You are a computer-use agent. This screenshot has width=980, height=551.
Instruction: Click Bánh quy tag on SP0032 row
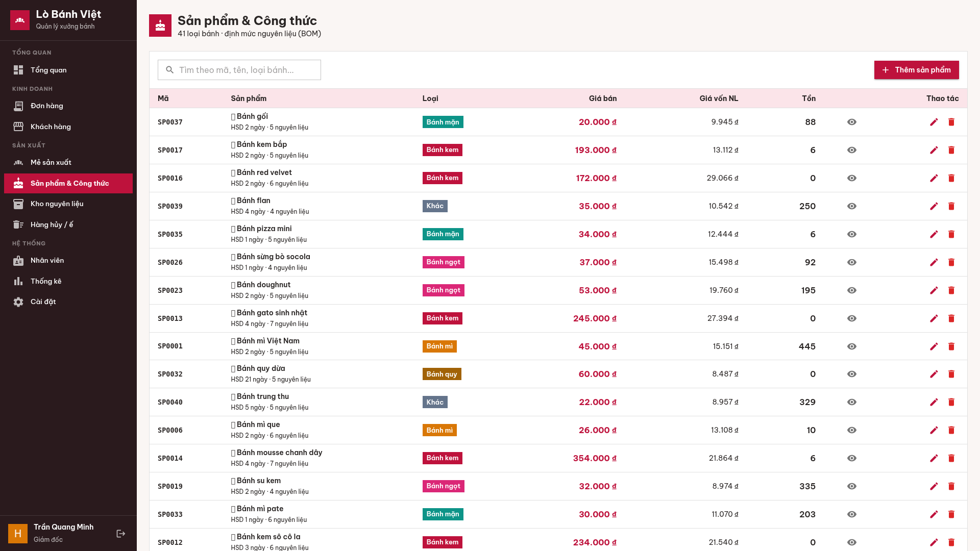[442, 374]
